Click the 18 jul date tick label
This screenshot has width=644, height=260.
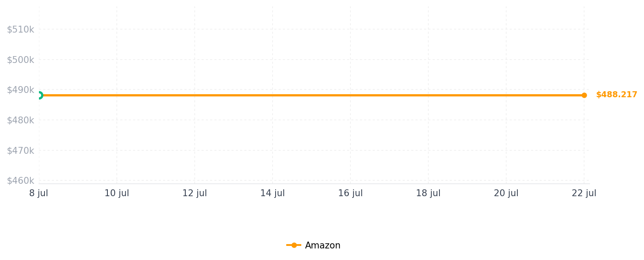coord(428,194)
